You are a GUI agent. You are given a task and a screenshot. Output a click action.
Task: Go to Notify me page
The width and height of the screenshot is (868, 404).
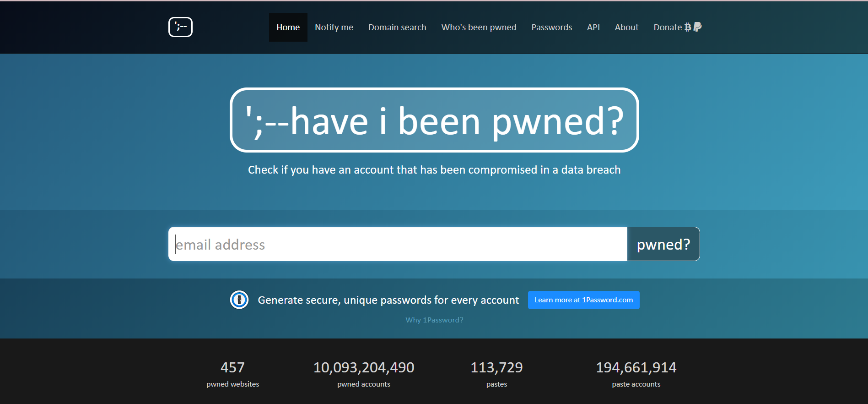coord(334,27)
